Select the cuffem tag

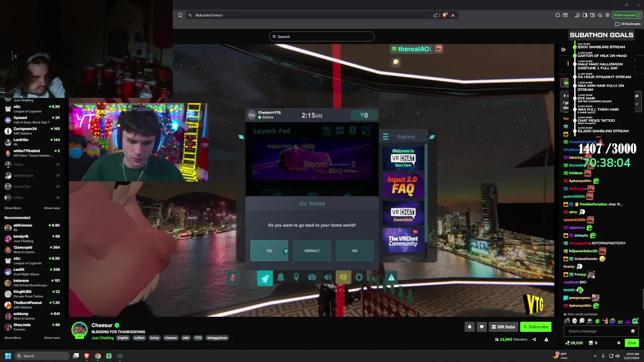(x=139, y=338)
